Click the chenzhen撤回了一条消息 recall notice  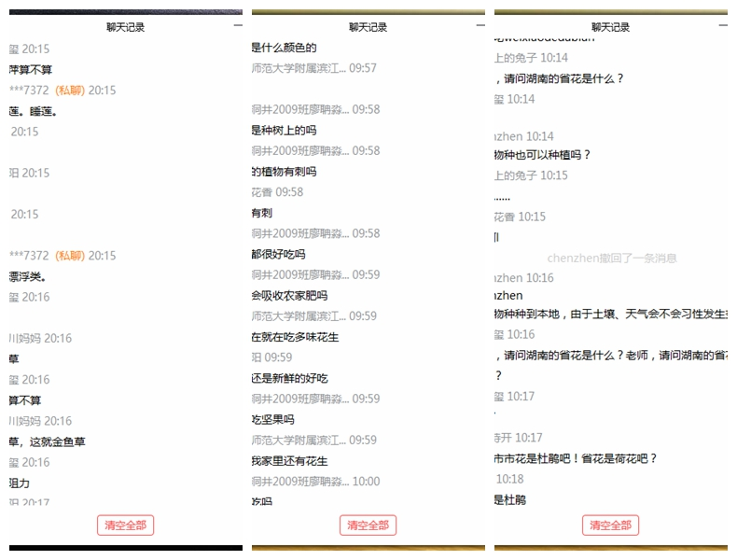coord(611,259)
